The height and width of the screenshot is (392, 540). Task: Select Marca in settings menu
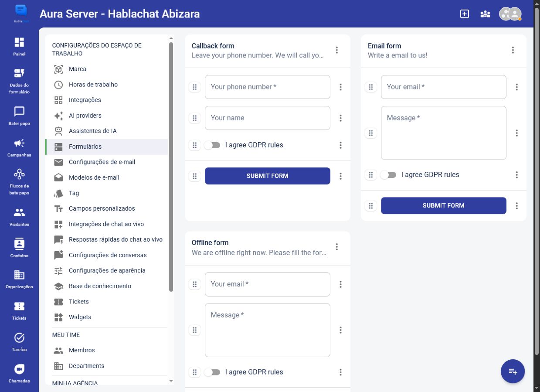106,69
